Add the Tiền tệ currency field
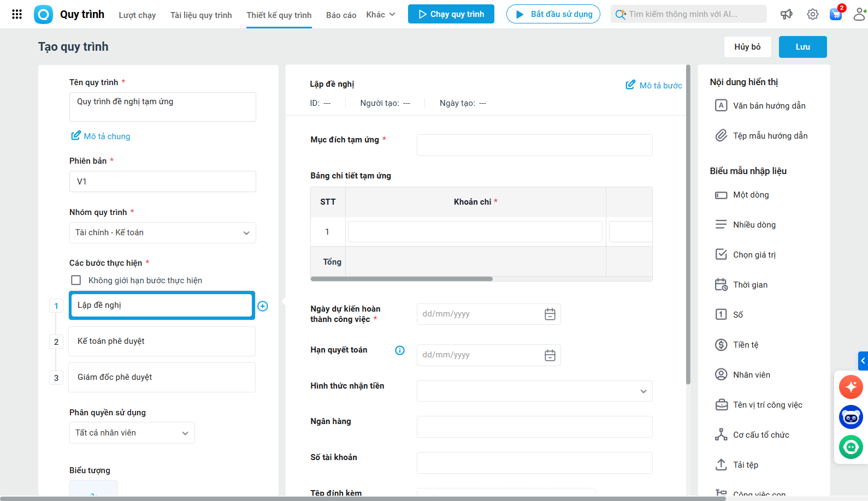This screenshot has width=868, height=501. (745, 345)
